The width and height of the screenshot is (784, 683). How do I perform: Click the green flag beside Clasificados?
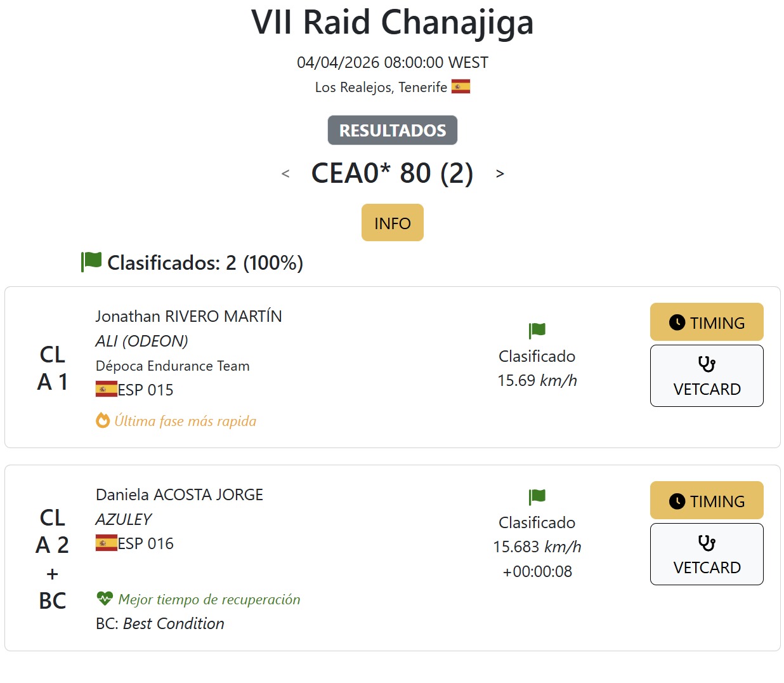pyautogui.click(x=91, y=261)
